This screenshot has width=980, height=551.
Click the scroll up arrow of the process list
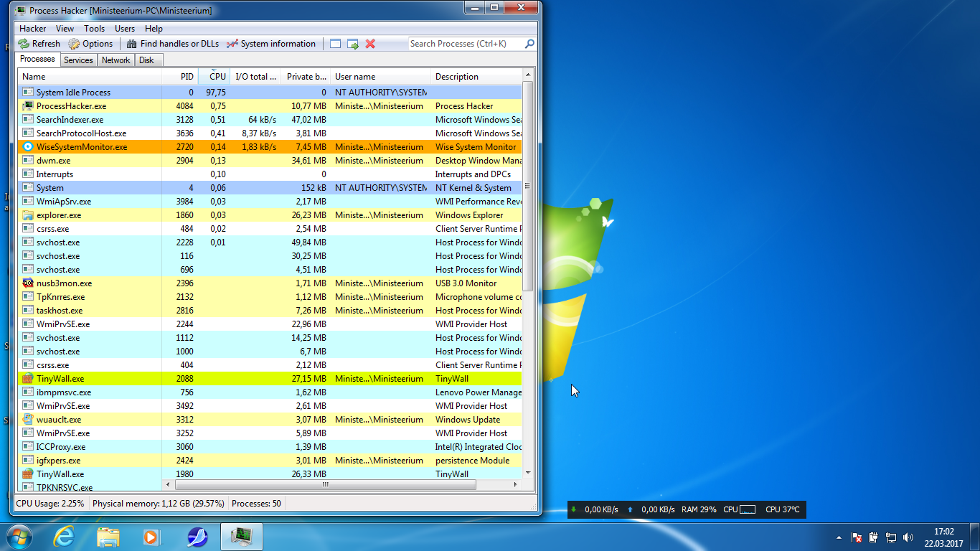[x=528, y=75]
